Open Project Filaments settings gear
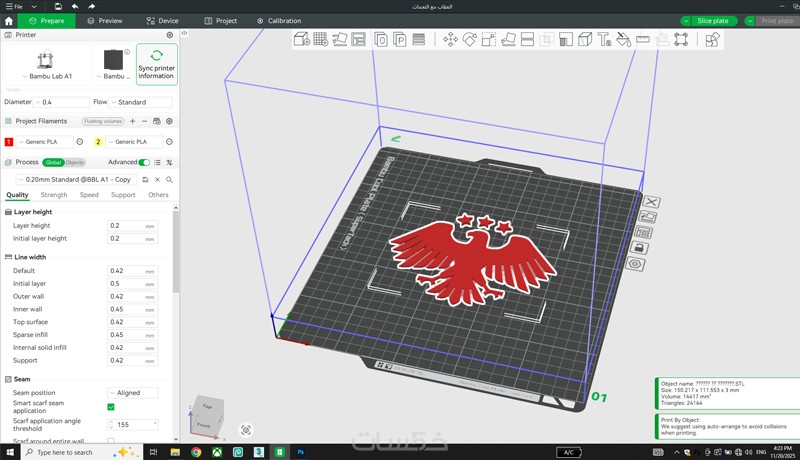The image size is (800, 460). pyautogui.click(x=169, y=121)
